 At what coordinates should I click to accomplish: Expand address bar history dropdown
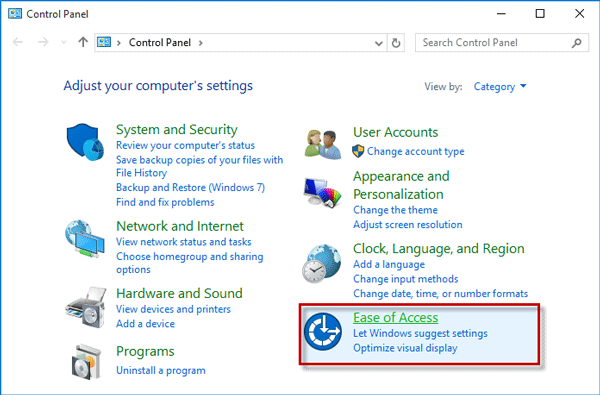(378, 43)
